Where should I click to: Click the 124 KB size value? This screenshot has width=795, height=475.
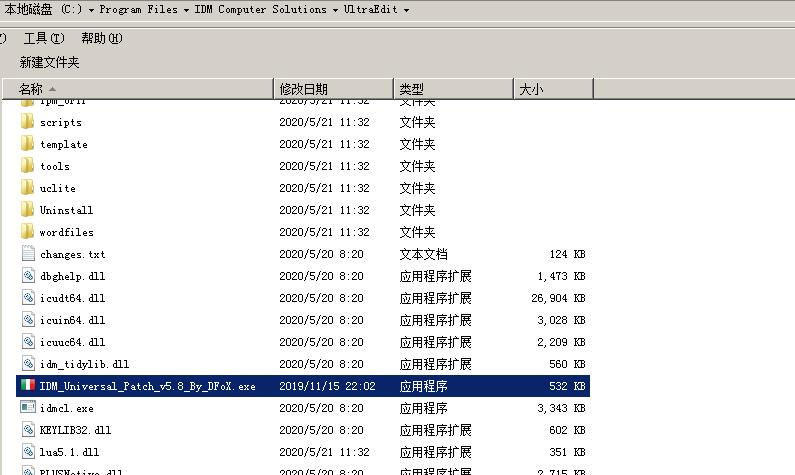(x=567, y=254)
